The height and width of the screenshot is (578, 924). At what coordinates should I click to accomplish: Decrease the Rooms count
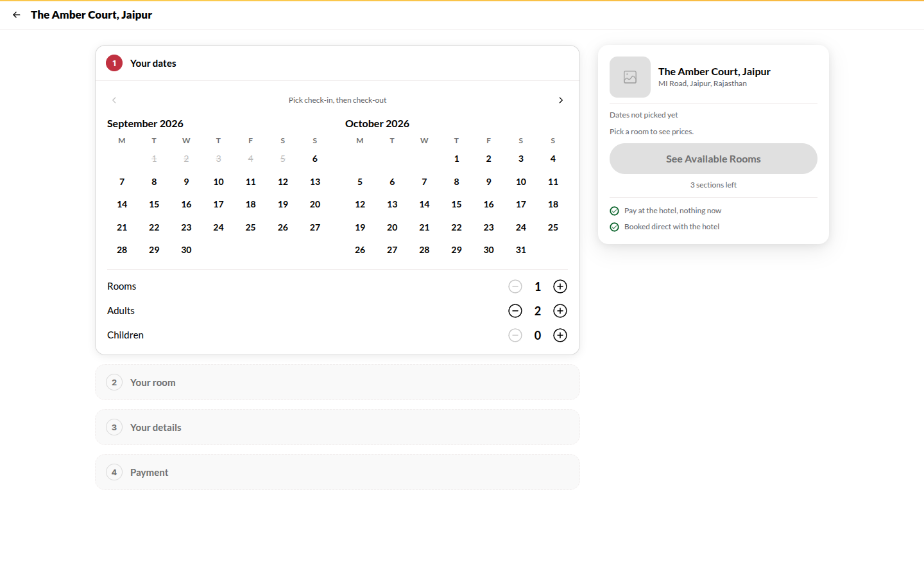click(515, 286)
